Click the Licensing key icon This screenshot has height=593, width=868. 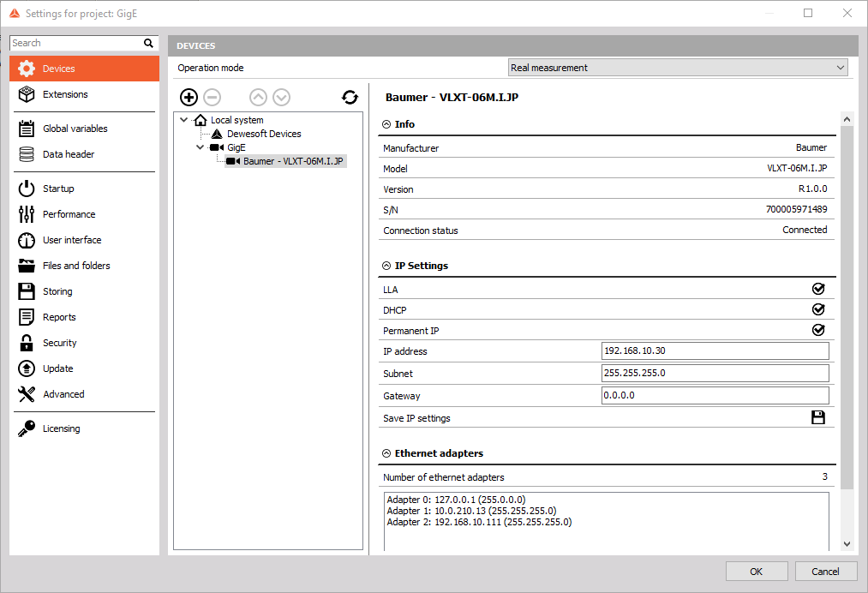tap(27, 428)
